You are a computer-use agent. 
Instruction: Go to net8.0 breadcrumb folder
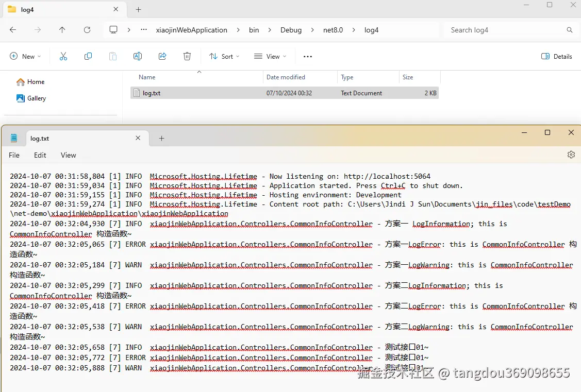coord(333,30)
